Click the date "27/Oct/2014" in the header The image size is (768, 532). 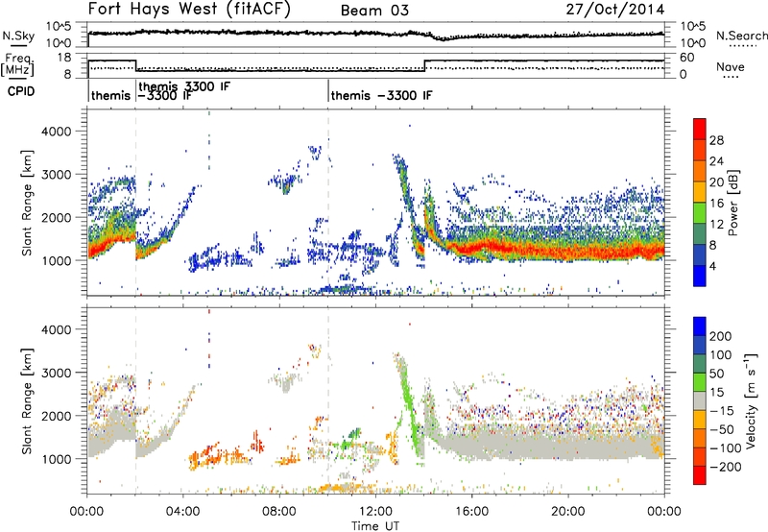(615, 10)
